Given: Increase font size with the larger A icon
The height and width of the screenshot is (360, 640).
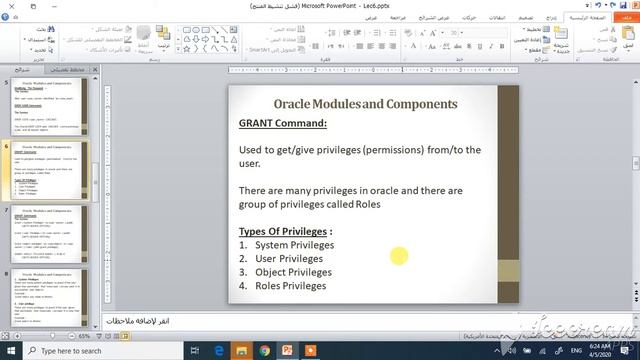Looking at the screenshot, I should [x=433, y=33].
